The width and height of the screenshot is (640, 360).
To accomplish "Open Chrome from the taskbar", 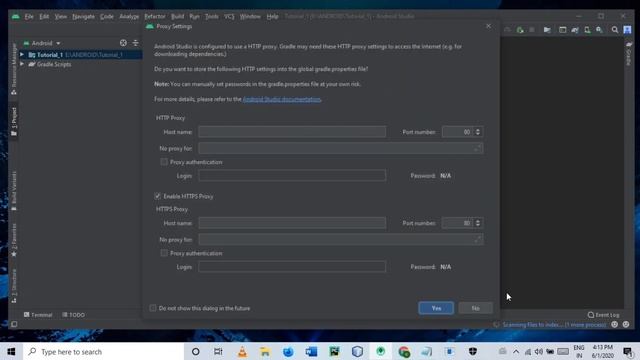I will coord(404,351).
